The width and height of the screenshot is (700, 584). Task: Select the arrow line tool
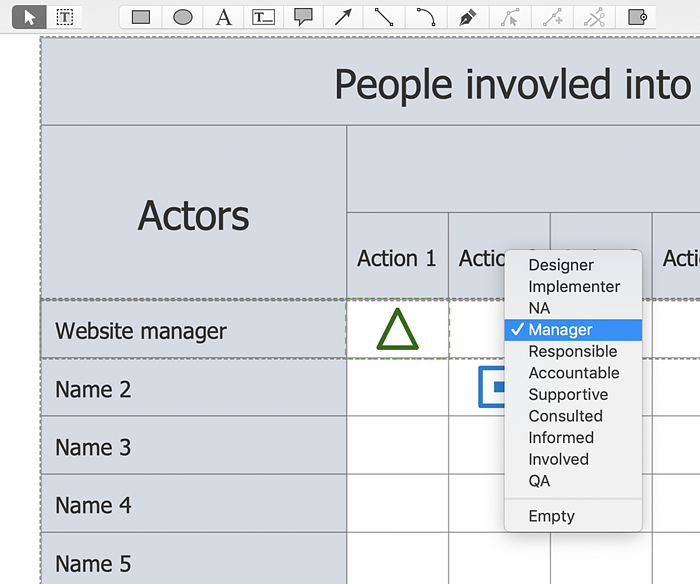click(x=343, y=17)
